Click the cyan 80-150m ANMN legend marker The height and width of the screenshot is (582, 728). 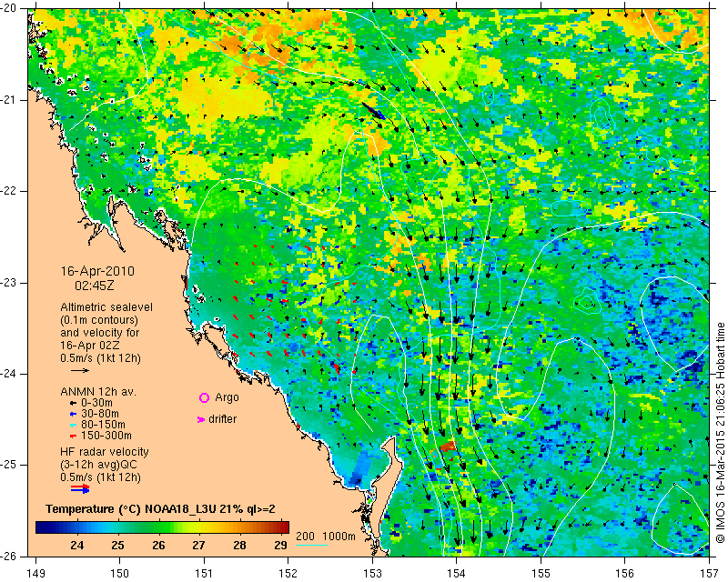click(73, 425)
